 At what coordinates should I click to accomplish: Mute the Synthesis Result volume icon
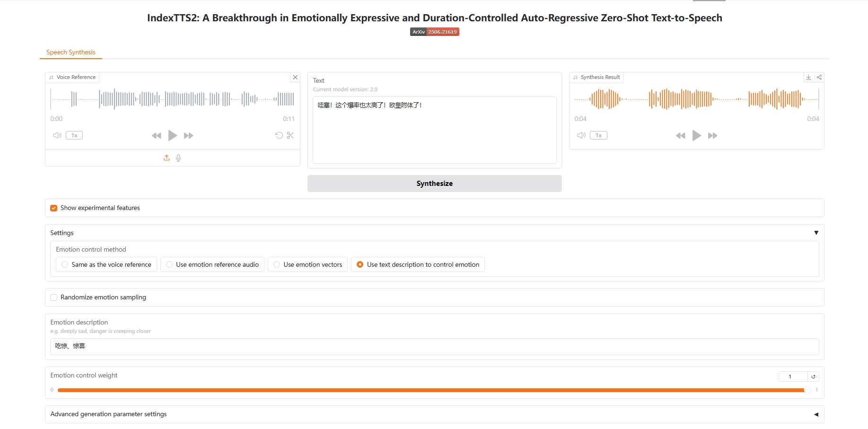[x=581, y=135]
